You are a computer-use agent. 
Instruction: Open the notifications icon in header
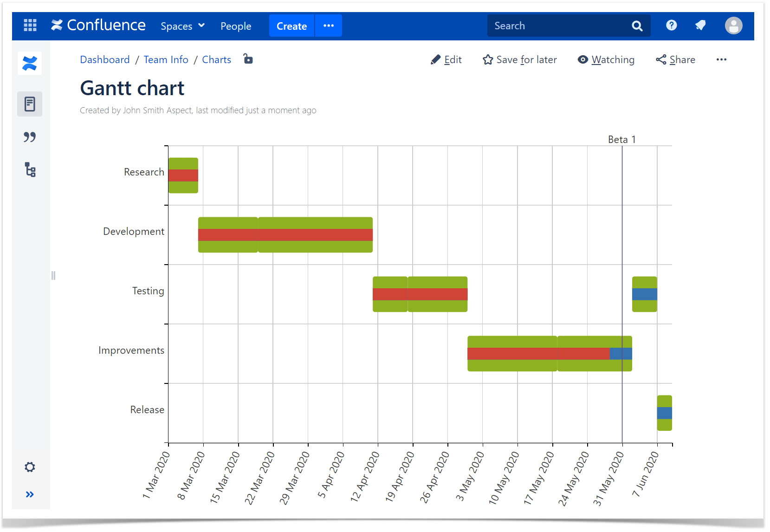point(700,25)
